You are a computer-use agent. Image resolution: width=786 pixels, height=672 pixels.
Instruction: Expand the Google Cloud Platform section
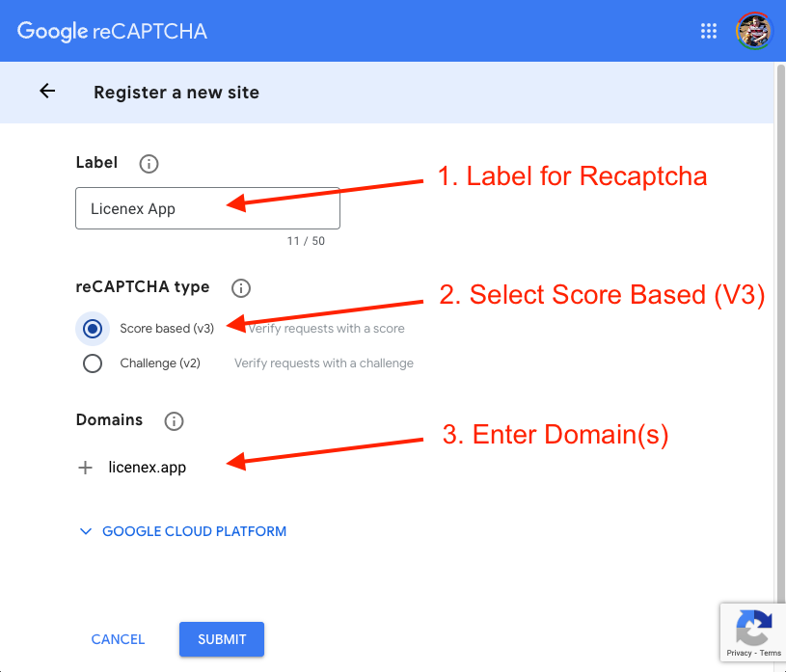point(194,531)
